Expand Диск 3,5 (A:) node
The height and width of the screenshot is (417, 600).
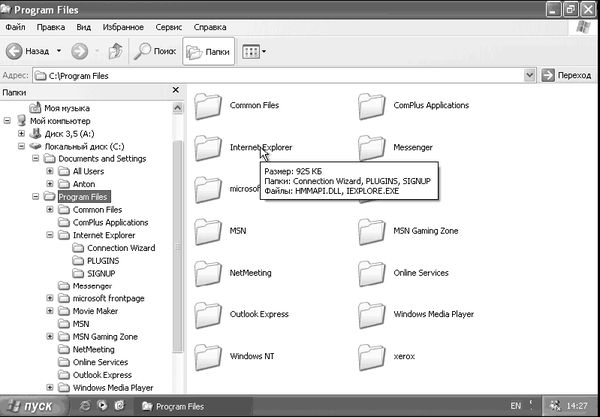(21, 134)
